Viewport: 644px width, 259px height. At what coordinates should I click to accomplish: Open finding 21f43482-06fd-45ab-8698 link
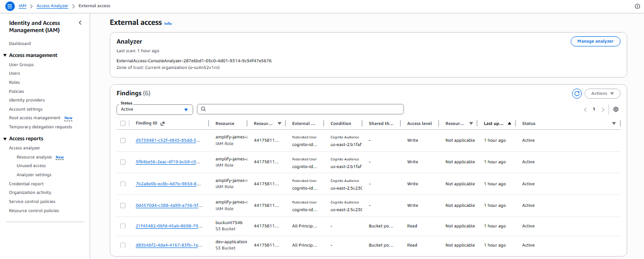coord(168,226)
